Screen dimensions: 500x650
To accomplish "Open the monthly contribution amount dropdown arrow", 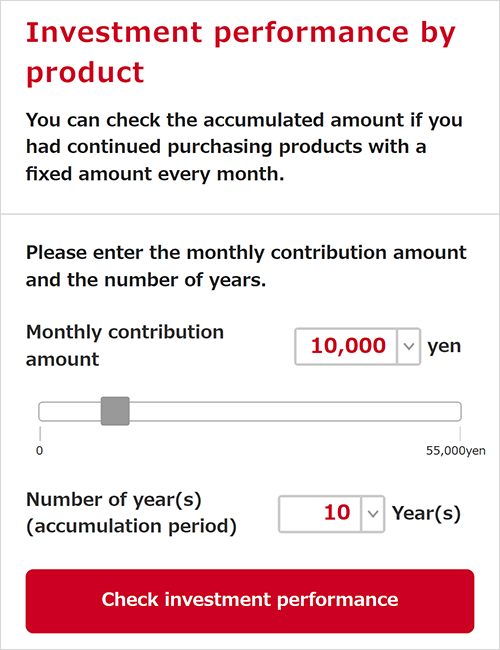I will [x=408, y=346].
